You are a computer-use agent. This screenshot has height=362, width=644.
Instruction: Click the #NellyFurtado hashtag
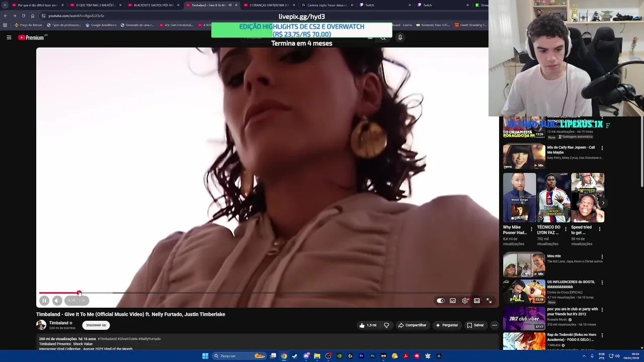pyautogui.click(x=149, y=339)
